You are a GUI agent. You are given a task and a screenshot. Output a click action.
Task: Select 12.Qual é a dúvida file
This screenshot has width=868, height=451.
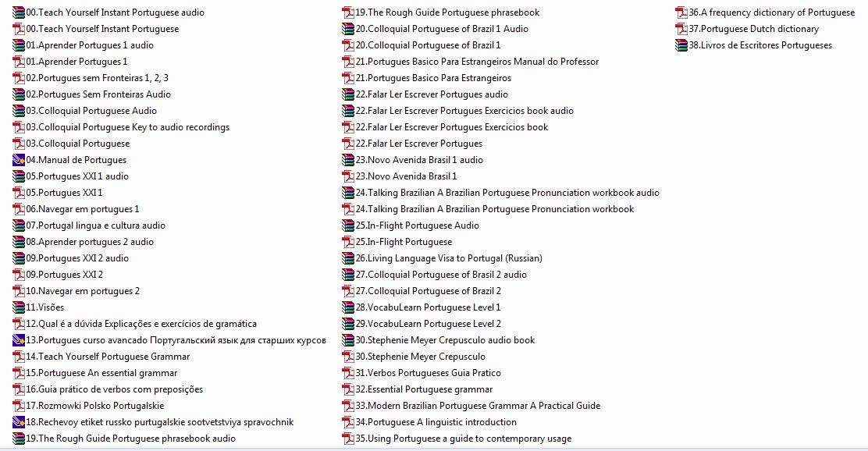click(x=141, y=324)
